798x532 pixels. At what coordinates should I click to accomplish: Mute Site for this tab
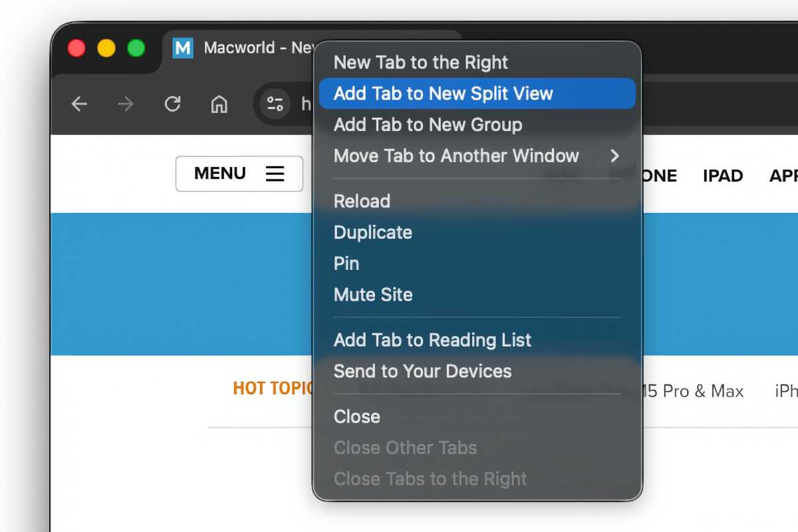coord(373,295)
